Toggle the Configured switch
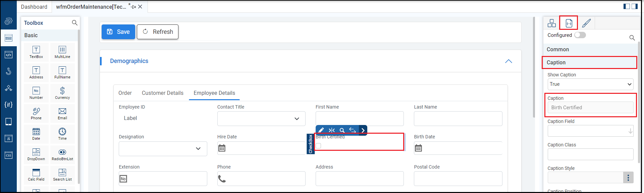644x193 pixels. pos(580,35)
